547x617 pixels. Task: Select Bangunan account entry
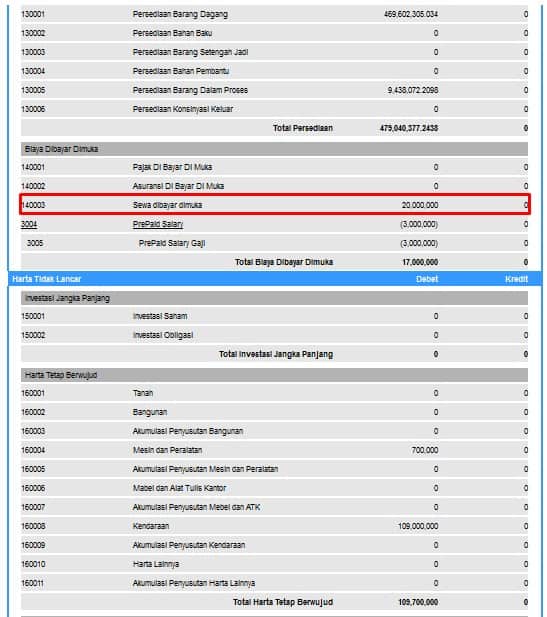pyautogui.click(x=150, y=412)
